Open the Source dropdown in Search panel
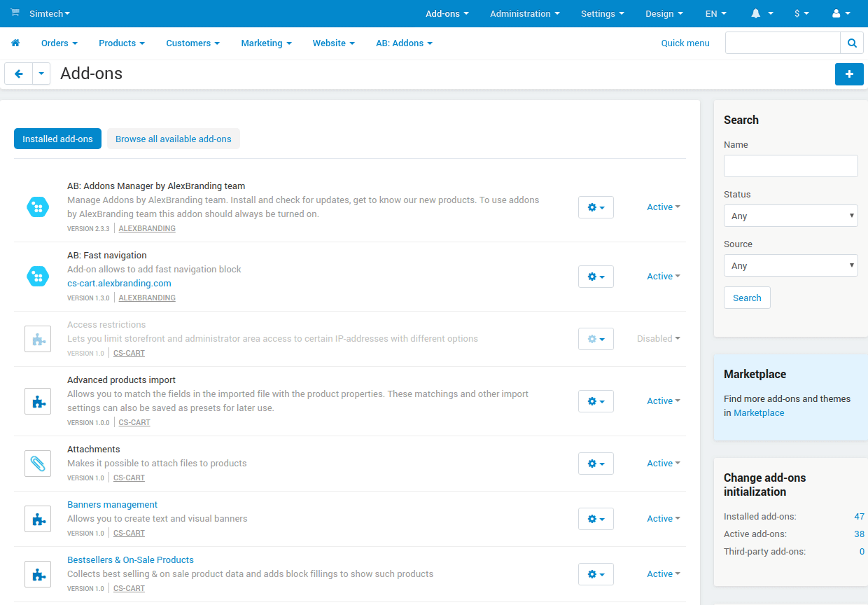Screen dimensions: 868x605 pos(790,266)
